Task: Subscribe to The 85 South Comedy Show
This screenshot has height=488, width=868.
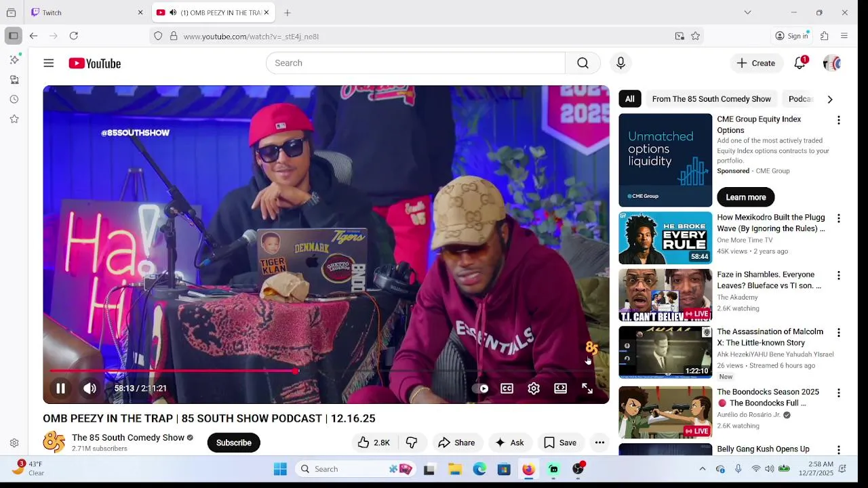Action: 234,443
